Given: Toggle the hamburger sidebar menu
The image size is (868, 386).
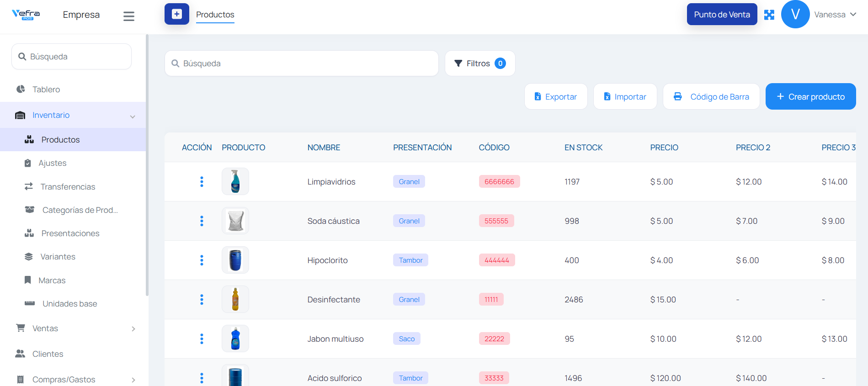Looking at the screenshot, I should (129, 16).
